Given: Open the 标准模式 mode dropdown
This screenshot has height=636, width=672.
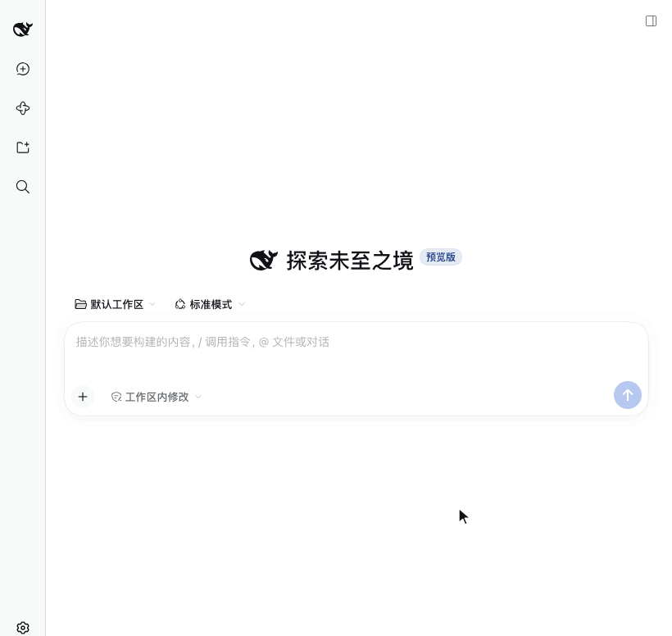Looking at the screenshot, I should tap(210, 304).
